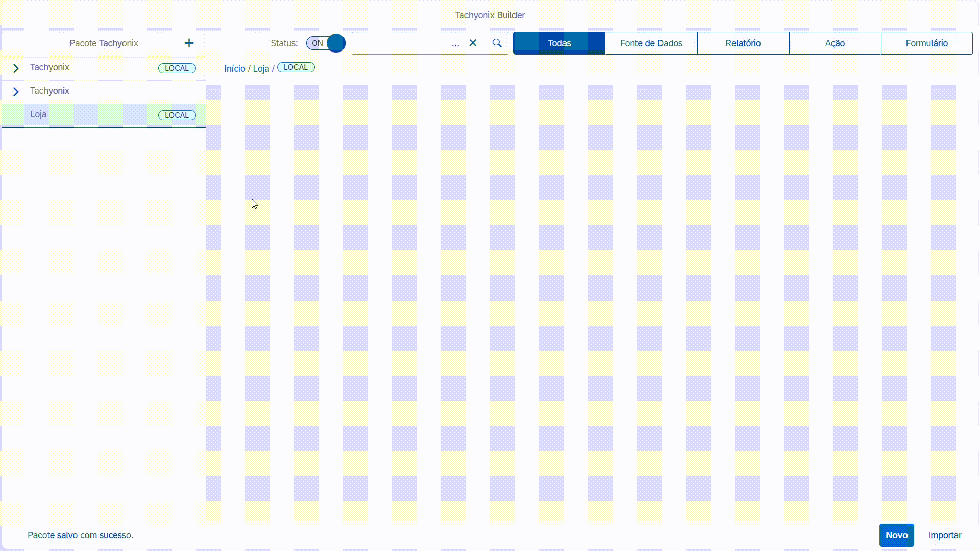The image size is (980, 551).
Task: Click the Loja breadcrumb link
Action: click(x=261, y=69)
